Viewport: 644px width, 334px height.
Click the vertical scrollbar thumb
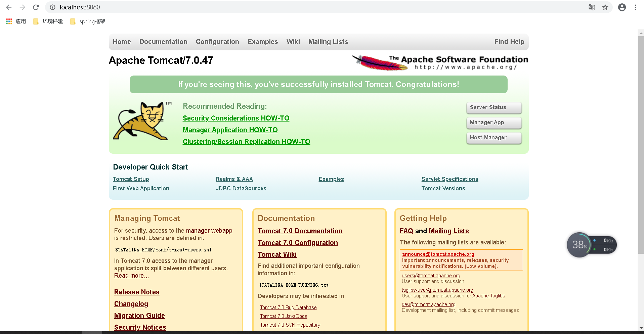(x=641, y=145)
